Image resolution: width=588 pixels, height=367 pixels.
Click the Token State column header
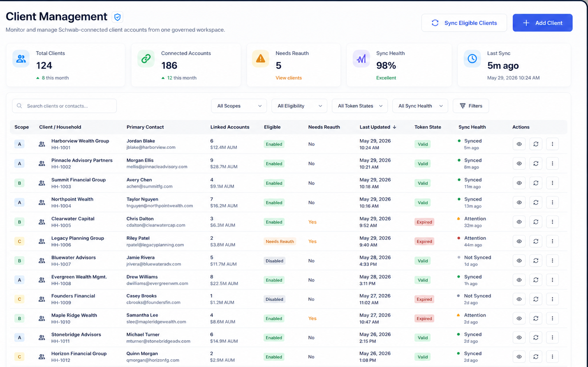coord(428,127)
